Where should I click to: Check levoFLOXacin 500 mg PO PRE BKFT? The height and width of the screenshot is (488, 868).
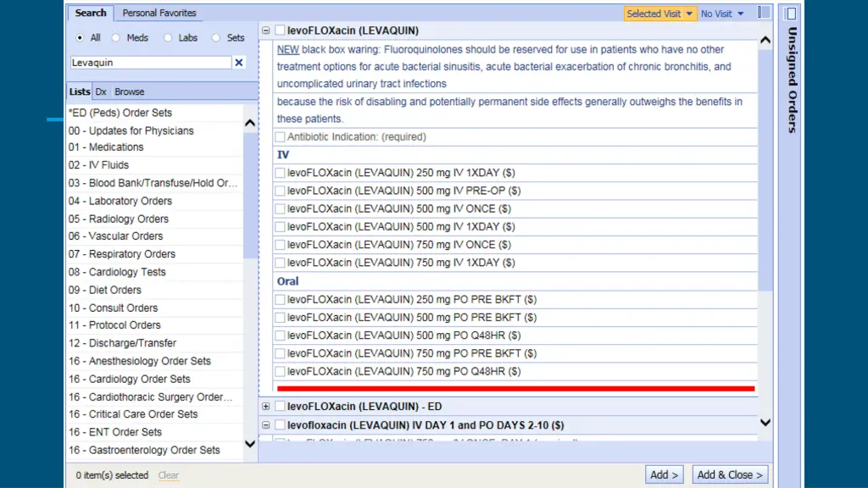click(x=280, y=317)
